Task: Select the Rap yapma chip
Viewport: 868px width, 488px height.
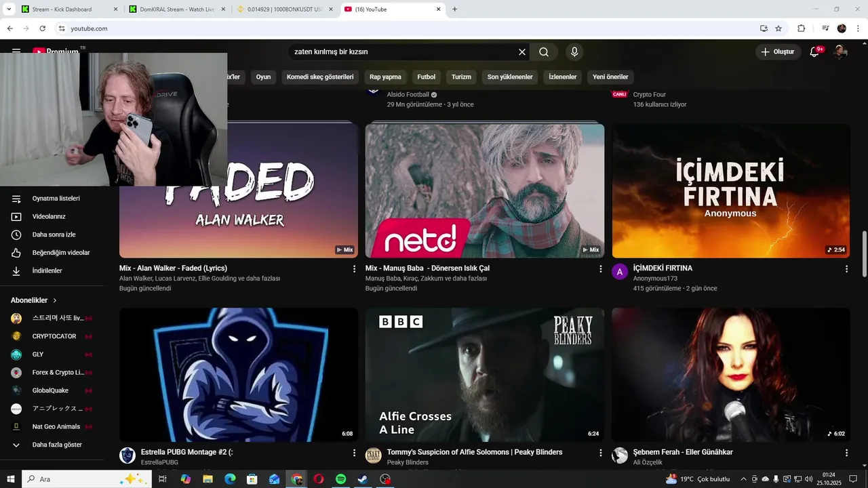Action: pos(385,77)
